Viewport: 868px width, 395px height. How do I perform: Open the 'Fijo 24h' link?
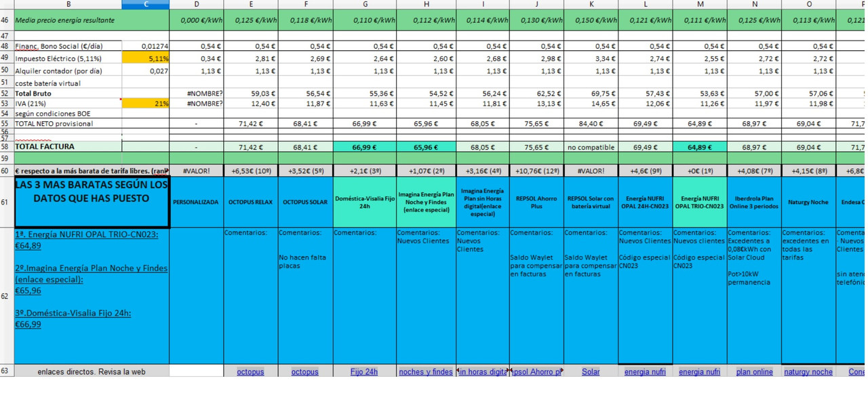pyautogui.click(x=364, y=371)
